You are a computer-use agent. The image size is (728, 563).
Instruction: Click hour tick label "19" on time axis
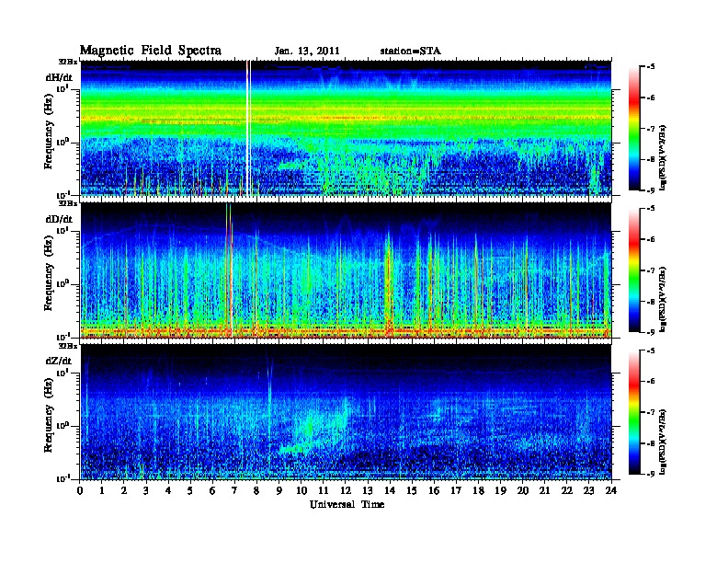[500, 491]
